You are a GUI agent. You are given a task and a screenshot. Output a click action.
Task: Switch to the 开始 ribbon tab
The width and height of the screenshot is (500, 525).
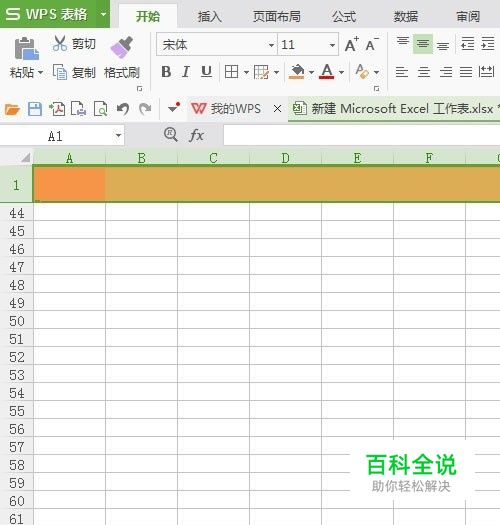pos(148,16)
